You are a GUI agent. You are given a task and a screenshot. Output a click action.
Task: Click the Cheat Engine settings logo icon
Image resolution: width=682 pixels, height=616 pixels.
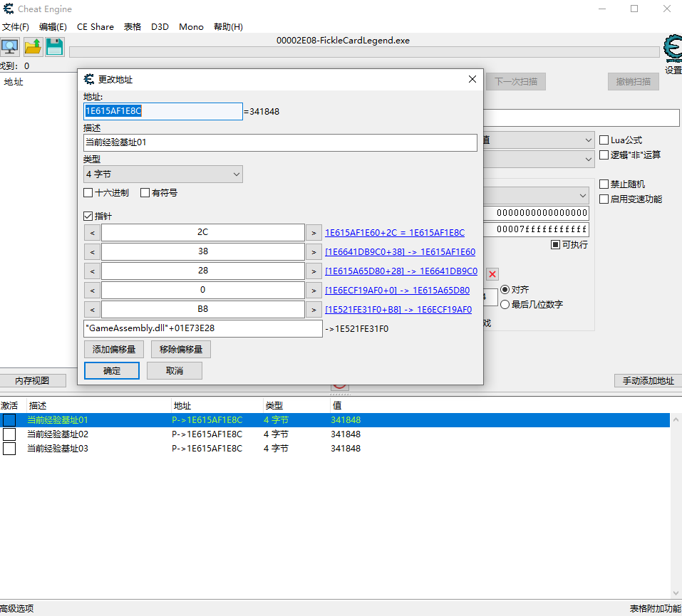click(x=672, y=48)
